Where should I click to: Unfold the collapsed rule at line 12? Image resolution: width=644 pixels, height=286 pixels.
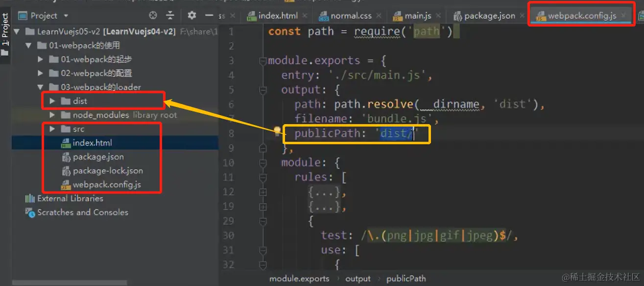[x=263, y=193]
